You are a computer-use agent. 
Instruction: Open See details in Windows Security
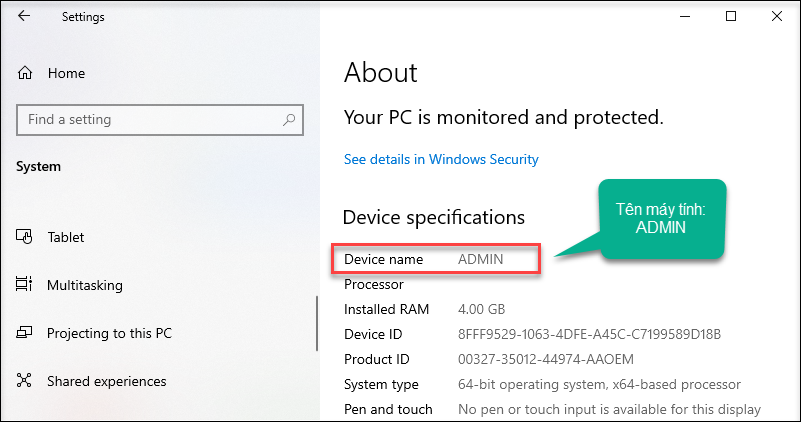(x=441, y=159)
